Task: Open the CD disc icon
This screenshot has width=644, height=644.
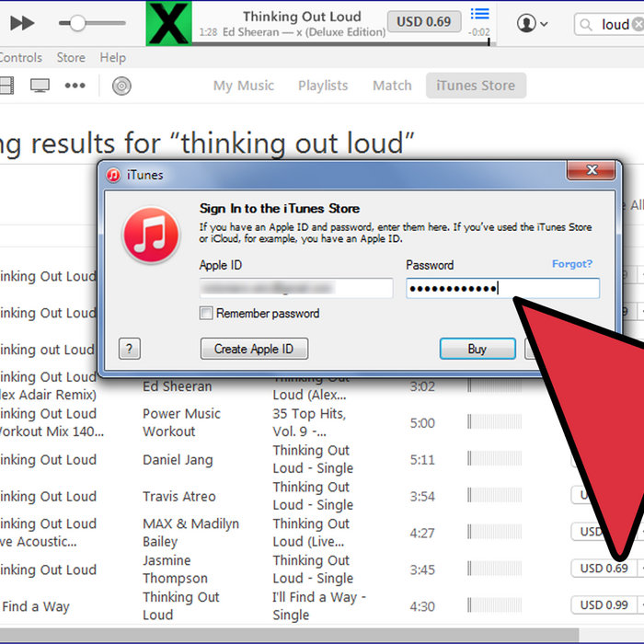Action: (x=121, y=86)
